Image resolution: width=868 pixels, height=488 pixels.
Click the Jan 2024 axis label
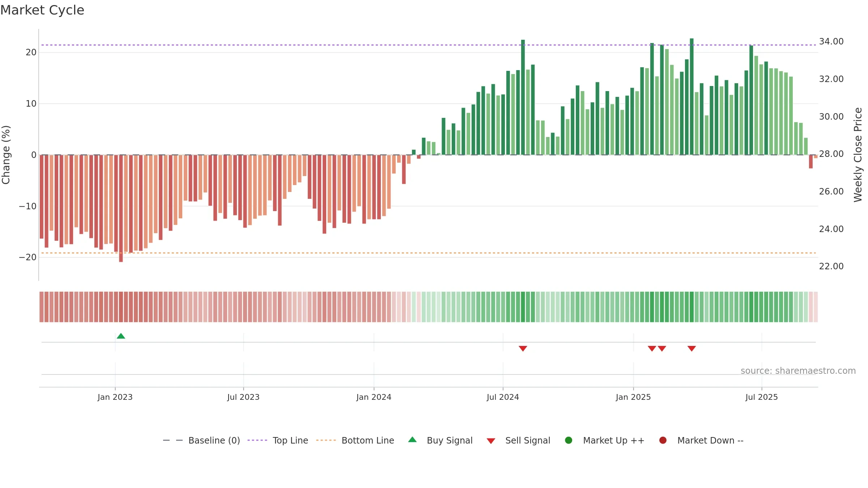point(374,397)
